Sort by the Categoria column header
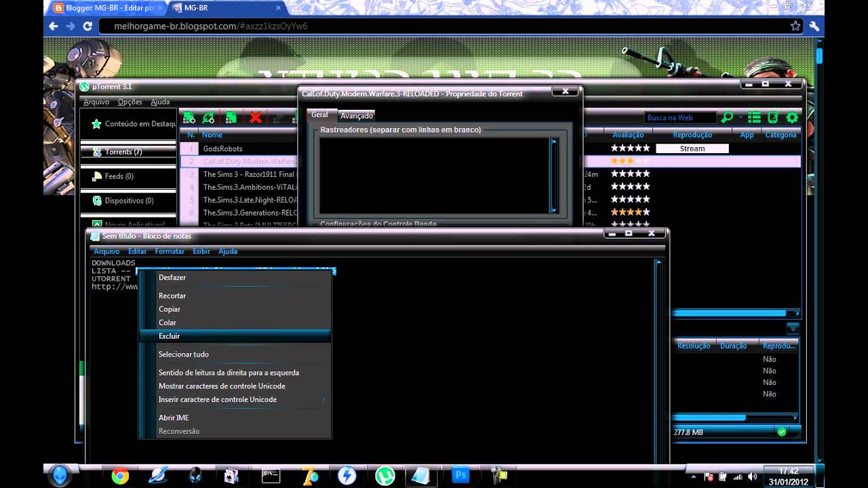 click(781, 135)
